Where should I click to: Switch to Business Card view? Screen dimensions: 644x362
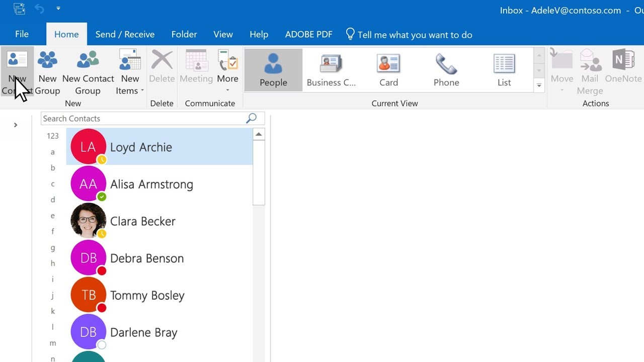(331, 70)
